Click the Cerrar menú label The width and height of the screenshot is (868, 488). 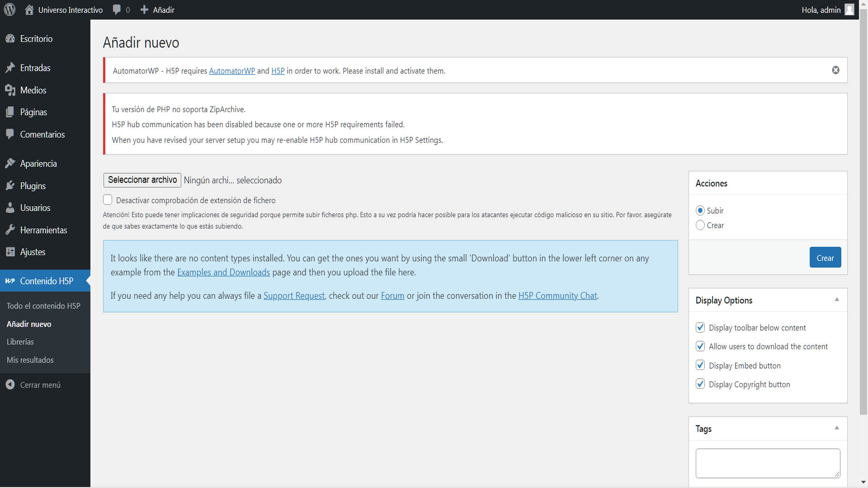click(40, 385)
